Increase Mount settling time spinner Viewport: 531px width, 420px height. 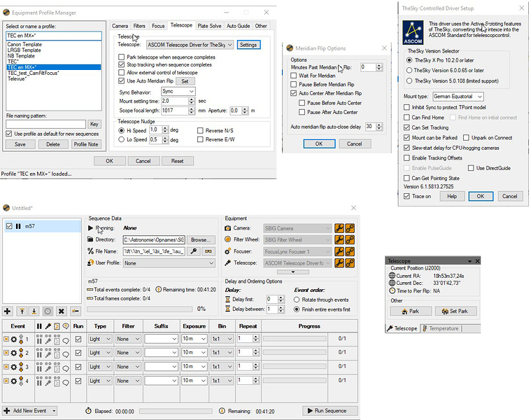(x=192, y=99)
